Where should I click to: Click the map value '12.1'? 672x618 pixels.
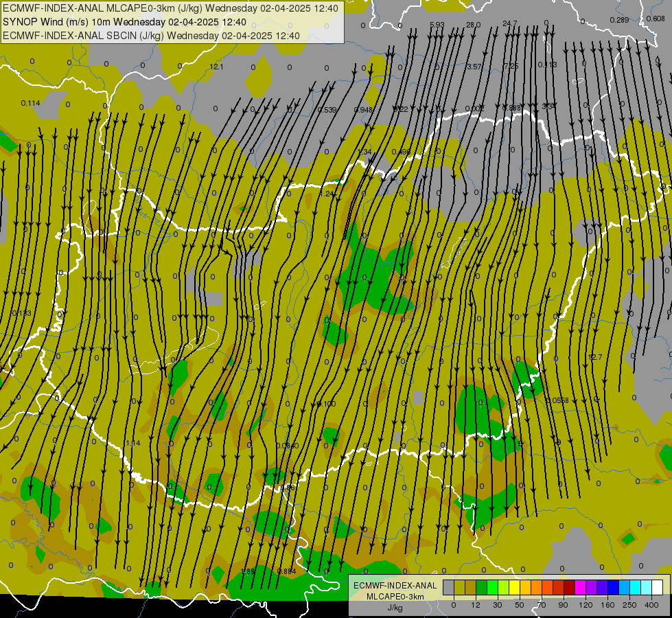click(216, 67)
